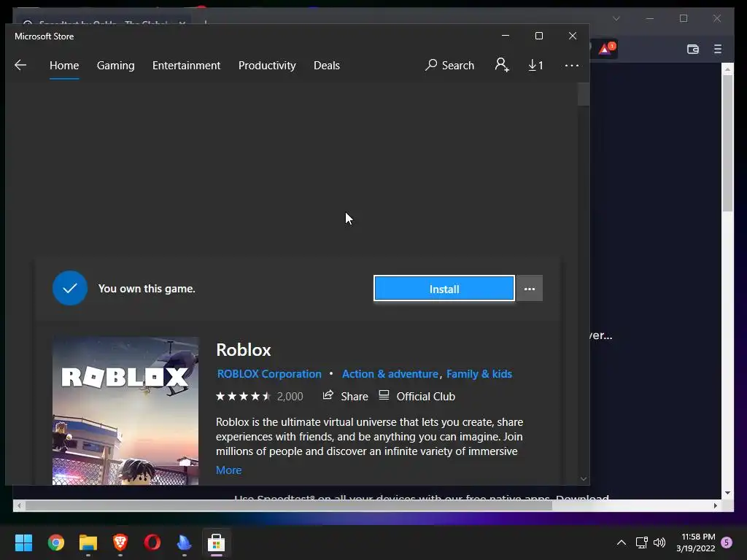747x560 pixels.
Task: Maximize the Microsoft Store window
Action: 539,36
